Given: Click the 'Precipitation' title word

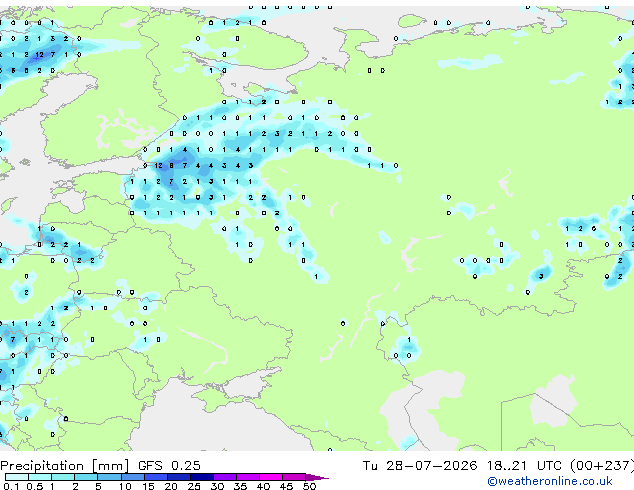Looking at the screenshot, I should [42, 466].
